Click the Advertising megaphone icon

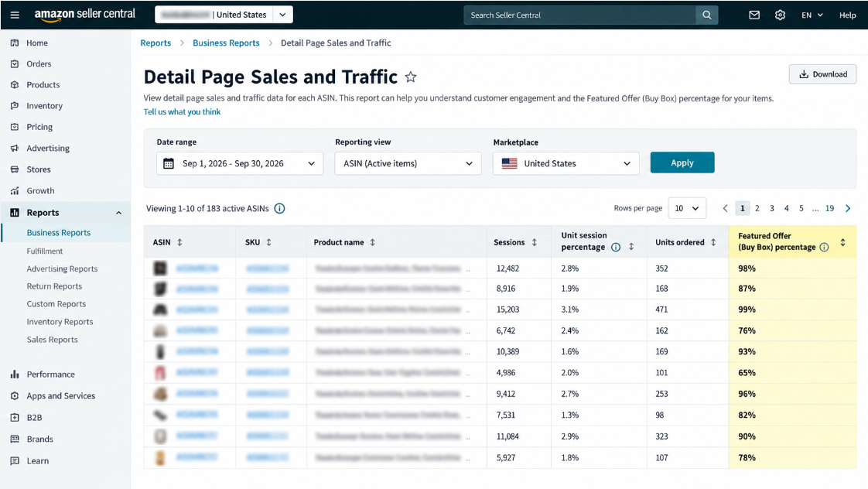[15, 148]
